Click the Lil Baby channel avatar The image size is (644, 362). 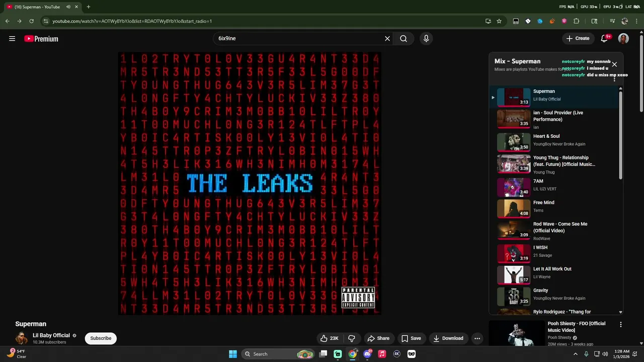(x=22, y=338)
